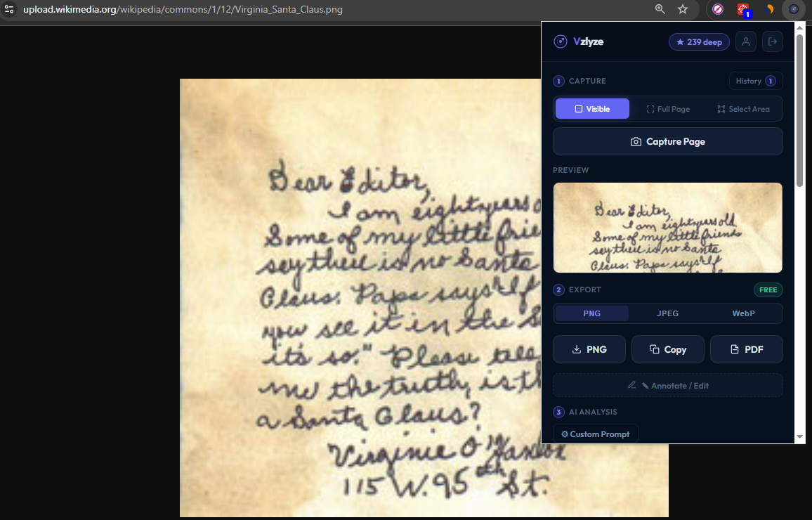Image resolution: width=812 pixels, height=520 pixels.
Task: Click the history count badge 1
Action: click(771, 81)
